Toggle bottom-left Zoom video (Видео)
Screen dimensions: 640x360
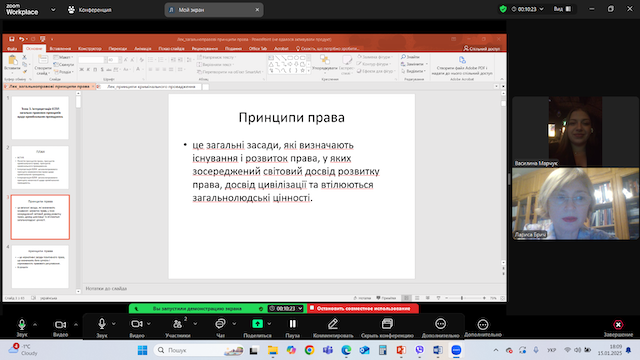(x=60, y=324)
